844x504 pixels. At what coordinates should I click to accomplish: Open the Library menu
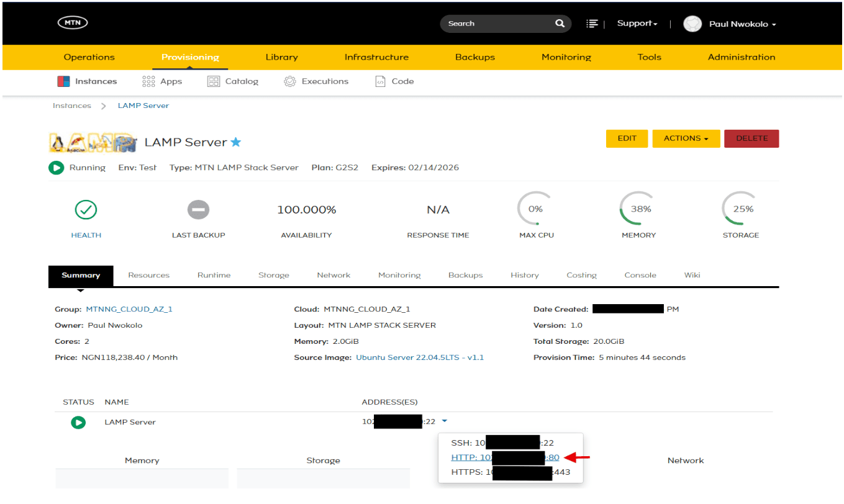point(282,57)
